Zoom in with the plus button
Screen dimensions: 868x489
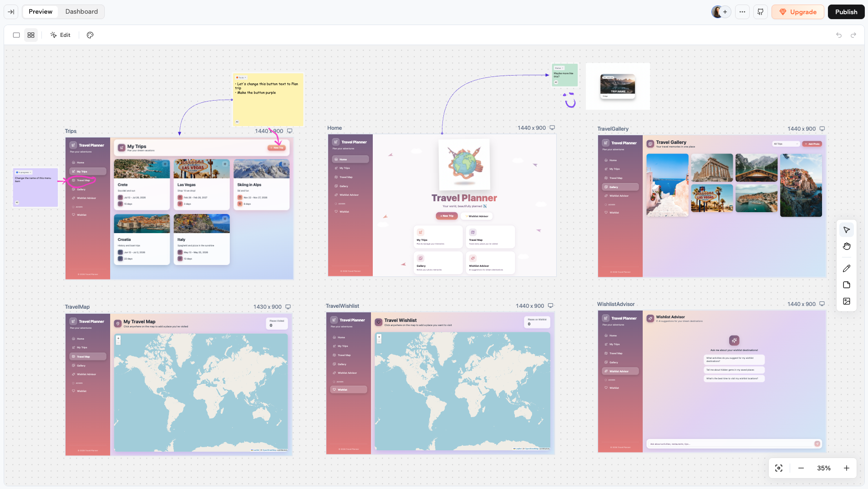click(x=847, y=468)
